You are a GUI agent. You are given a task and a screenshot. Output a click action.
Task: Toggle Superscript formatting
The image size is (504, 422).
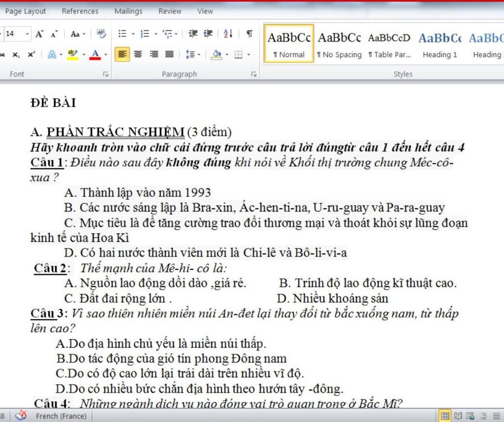pyautogui.click(x=31, y=55)
